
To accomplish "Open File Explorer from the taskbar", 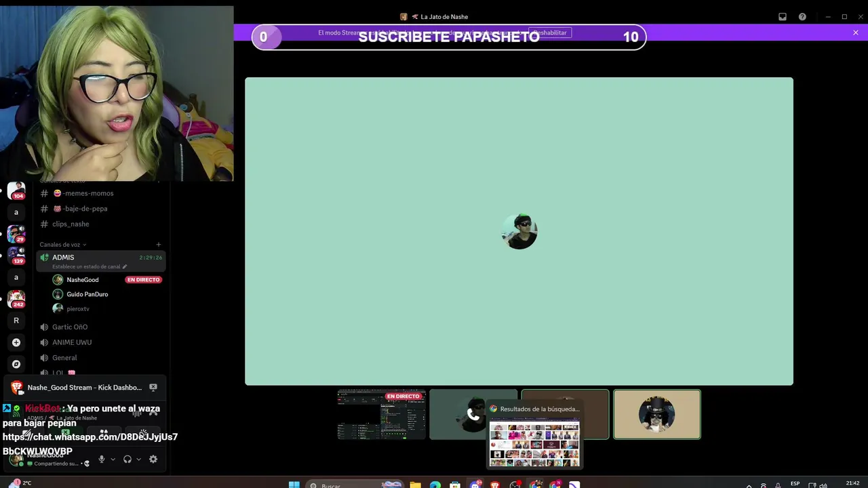I will coord(415,485).
